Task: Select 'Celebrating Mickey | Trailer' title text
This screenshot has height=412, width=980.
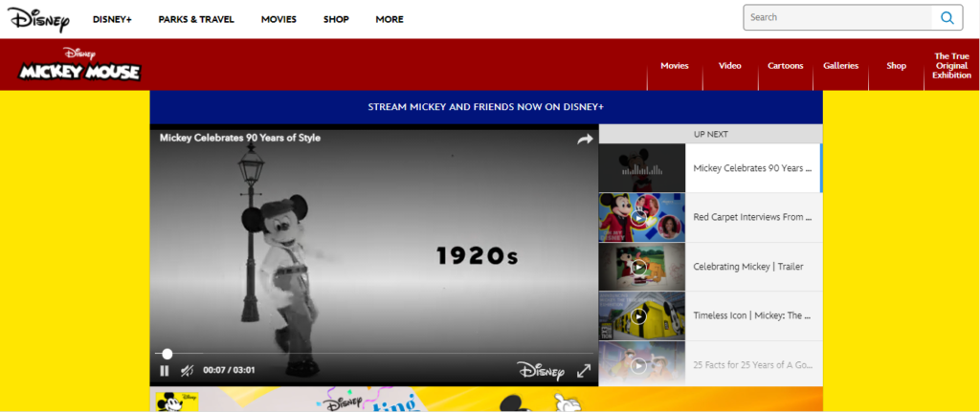Action: [748, 267]
